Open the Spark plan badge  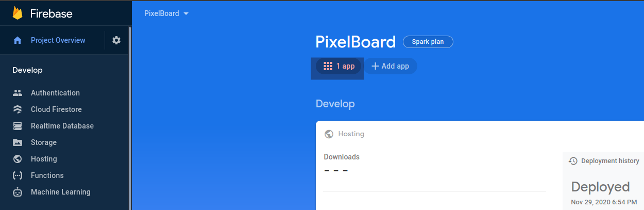click(428, 42)
